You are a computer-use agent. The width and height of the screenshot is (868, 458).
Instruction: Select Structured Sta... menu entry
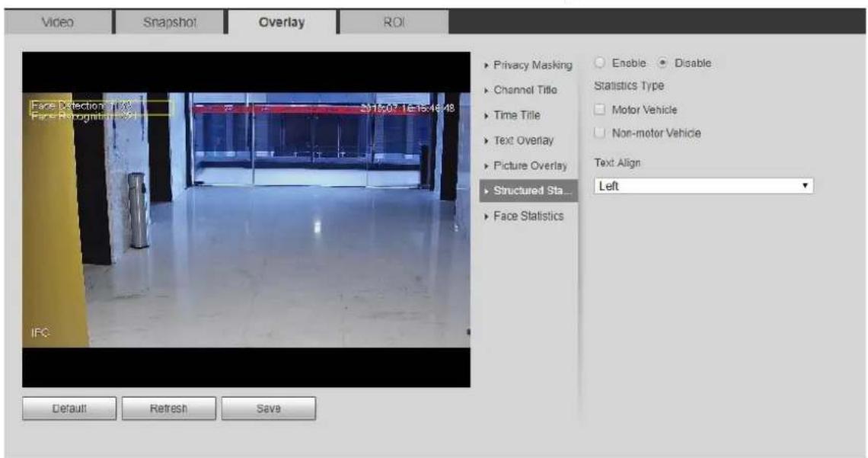pos(528,191)
